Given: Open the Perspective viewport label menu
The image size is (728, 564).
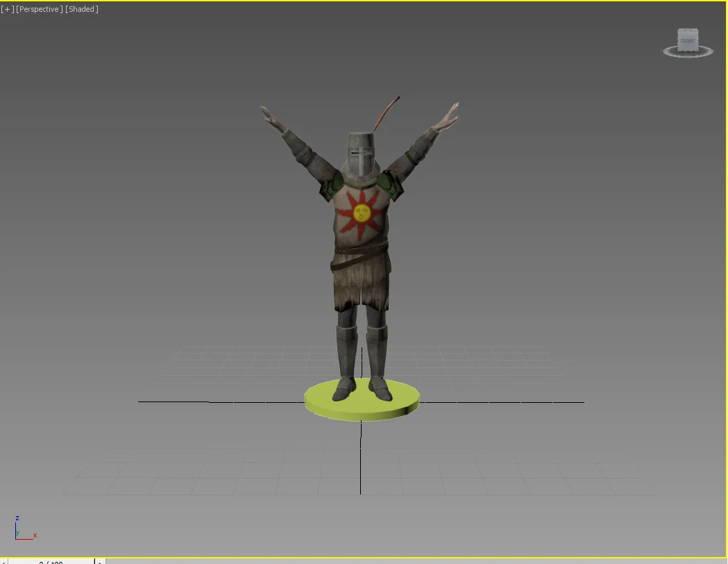Looking at the screenshot, I should pyautogui.click(x=39, y=9).
